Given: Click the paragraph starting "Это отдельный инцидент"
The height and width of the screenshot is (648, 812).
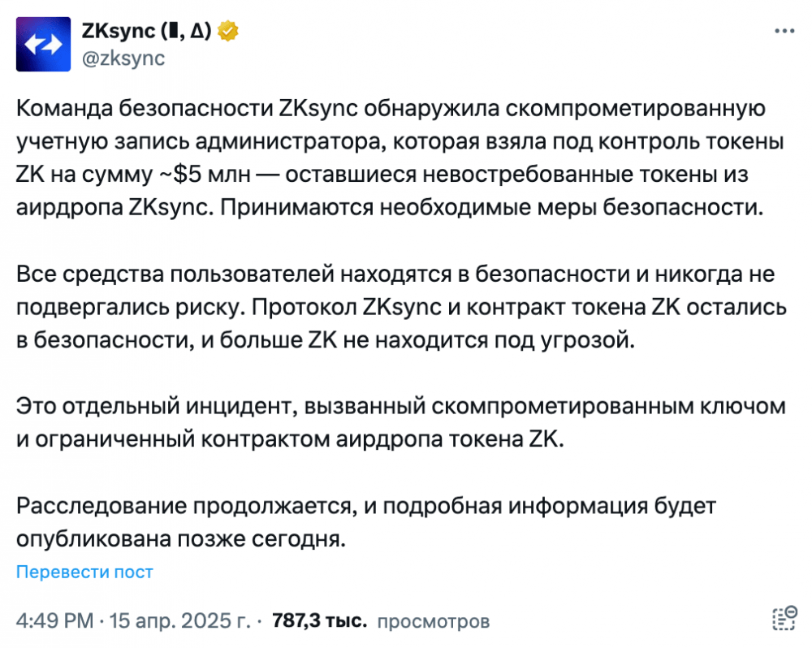Looking at the screenshot, I should point(401,423).
